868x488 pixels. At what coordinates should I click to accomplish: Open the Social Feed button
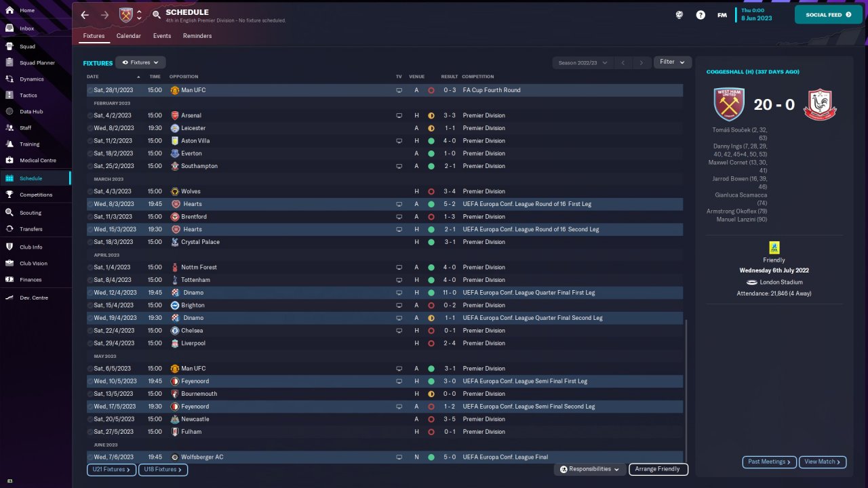(828, 15)
